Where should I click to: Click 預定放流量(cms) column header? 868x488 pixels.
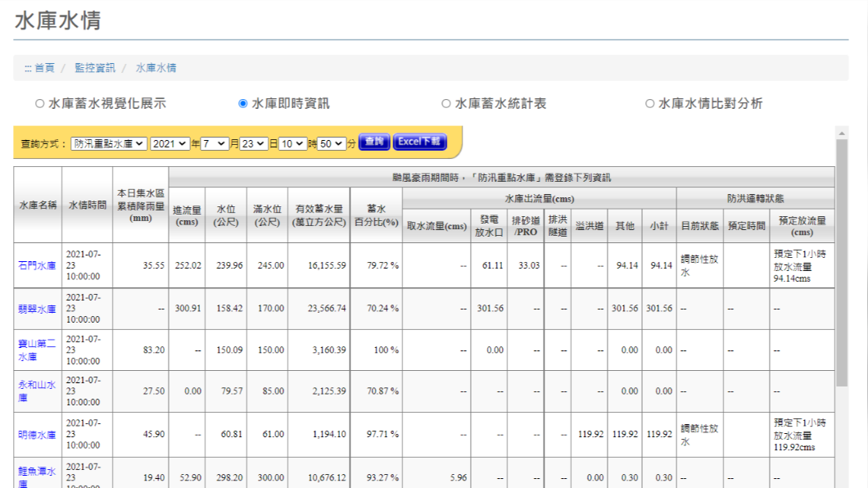(802, 226)
